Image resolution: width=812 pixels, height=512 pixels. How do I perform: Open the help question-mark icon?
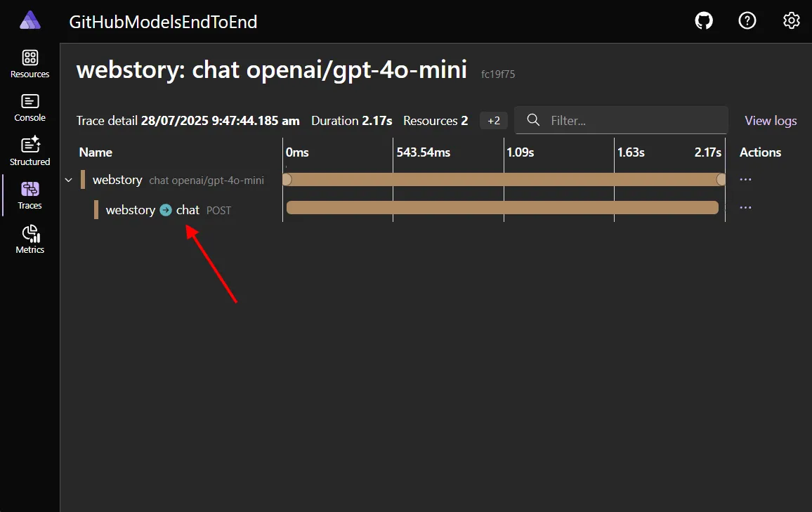tap(747, 20)
